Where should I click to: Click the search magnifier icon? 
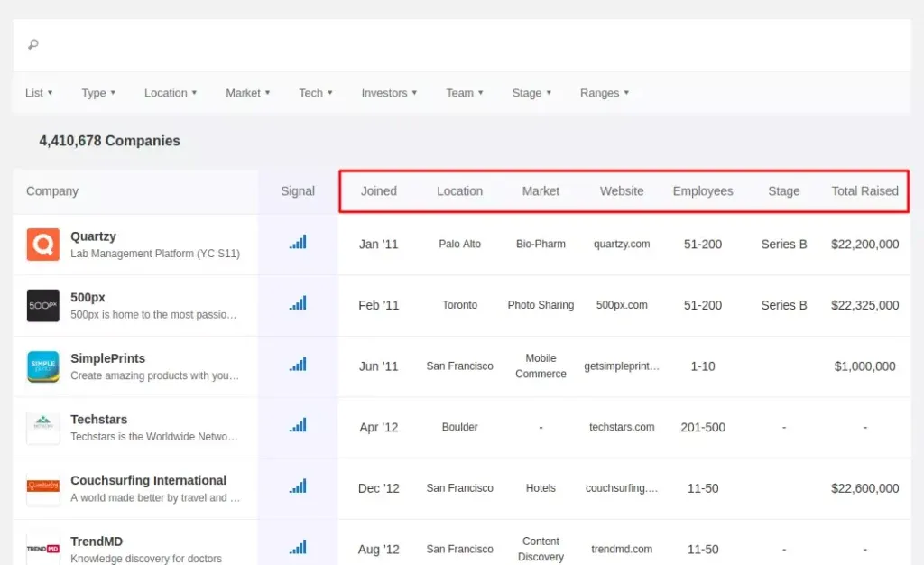point(32,43)
